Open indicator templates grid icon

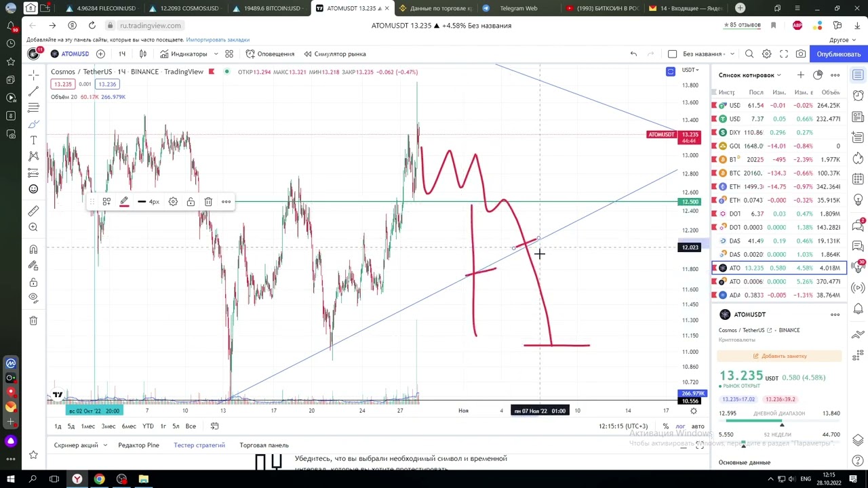[x=229, y=54]
